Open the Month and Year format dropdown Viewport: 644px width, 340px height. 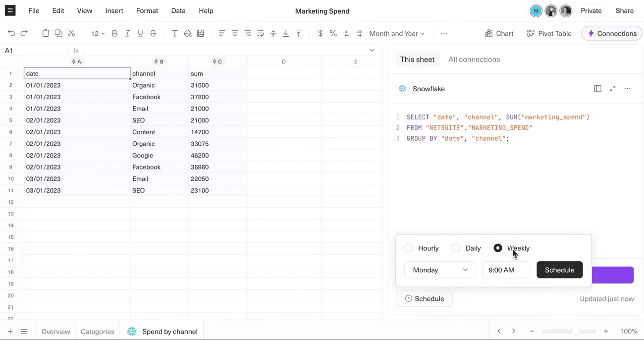tap(396, 33)
